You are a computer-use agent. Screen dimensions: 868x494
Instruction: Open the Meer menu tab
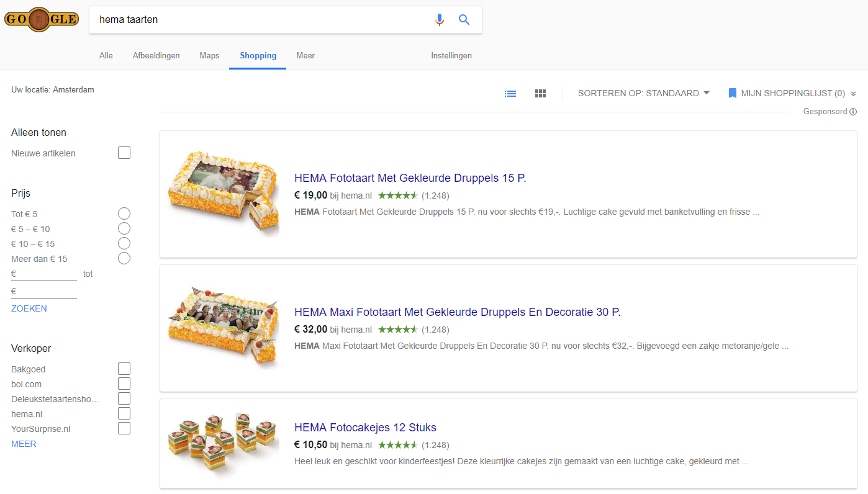(305, 56)
